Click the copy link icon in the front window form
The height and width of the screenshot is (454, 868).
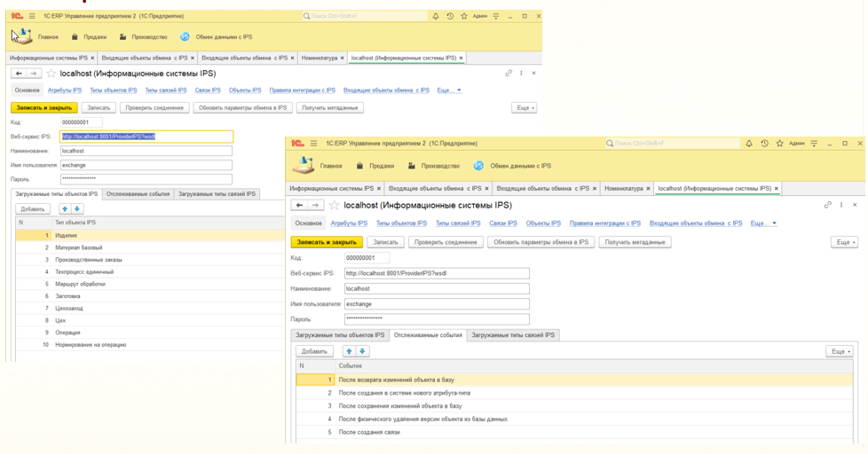(827, 205)
